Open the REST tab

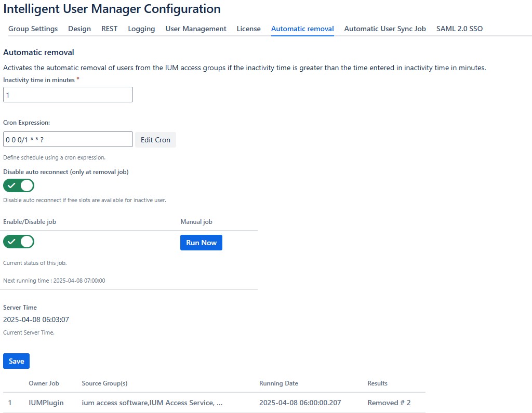(x=109, y=29)
